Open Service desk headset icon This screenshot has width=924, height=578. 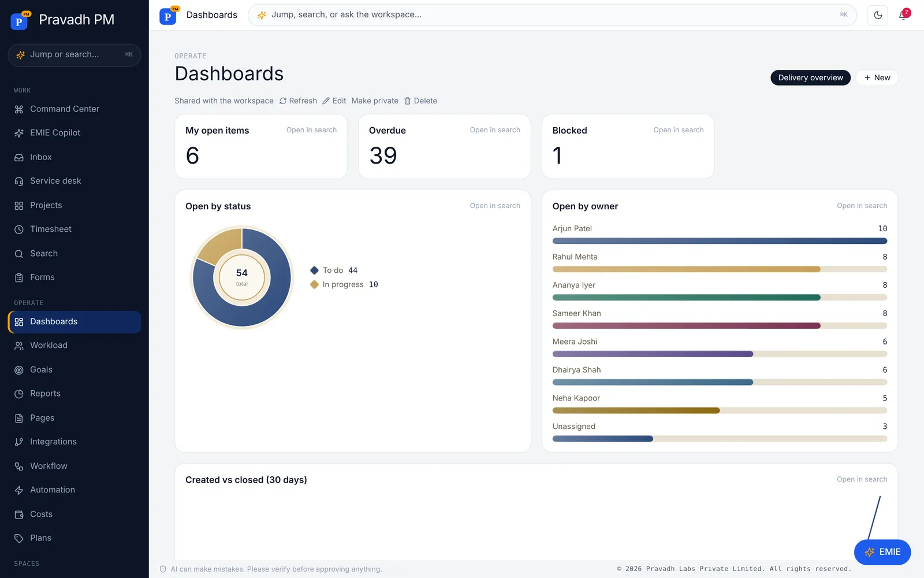(19, 181)
